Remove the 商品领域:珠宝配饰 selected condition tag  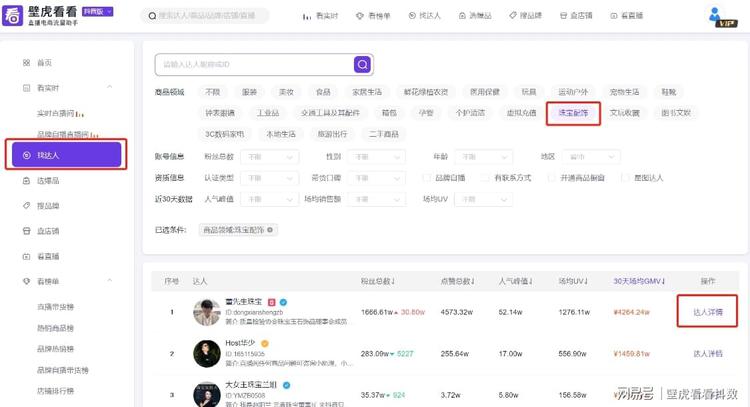pyautogui.click(x=270, y=230)
